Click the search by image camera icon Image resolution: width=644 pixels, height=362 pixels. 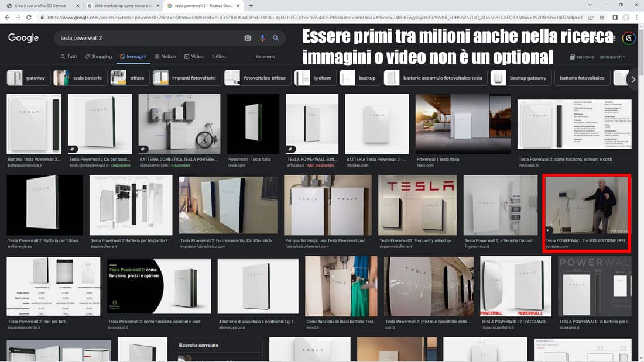click(248, 38)
